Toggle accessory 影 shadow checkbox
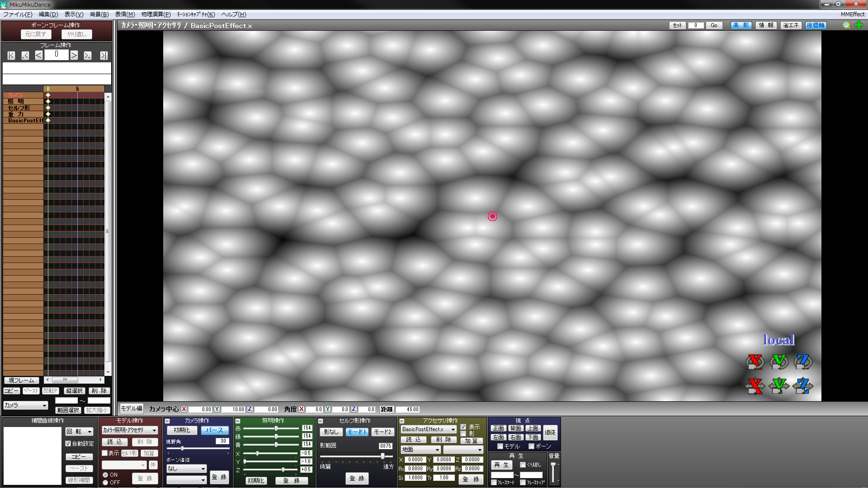Screen dimensions: 868x488 463,434
